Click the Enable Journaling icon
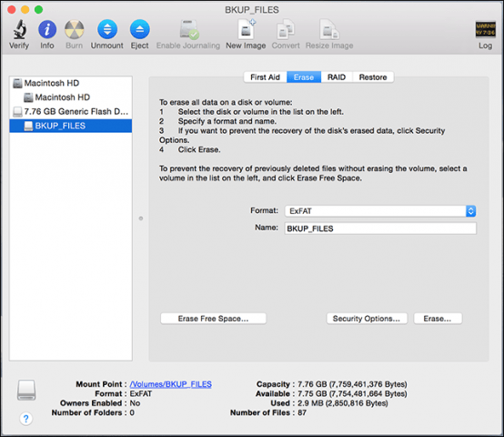 click(x=188, y=29)
